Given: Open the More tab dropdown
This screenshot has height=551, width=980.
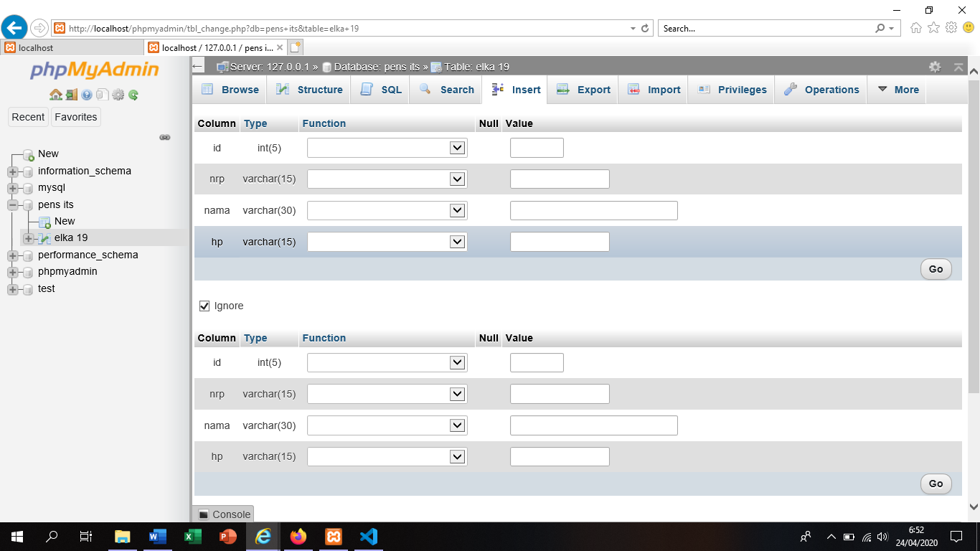Looking at the screenshot, I should coord(897,90).
